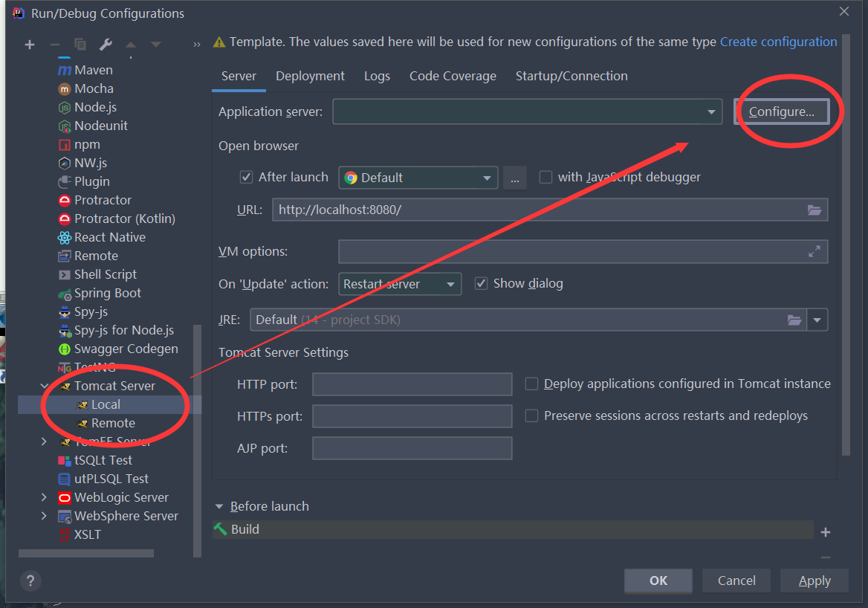Expand the TomEE Server tree node
This screenshot has height=608, width=868.
[x=45, y=442]
